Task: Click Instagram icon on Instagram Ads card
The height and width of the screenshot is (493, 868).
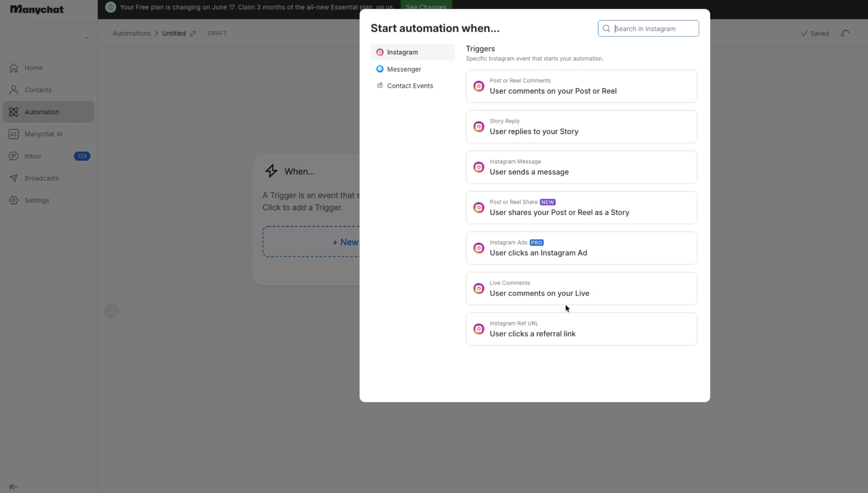Action: pos(479,248)
